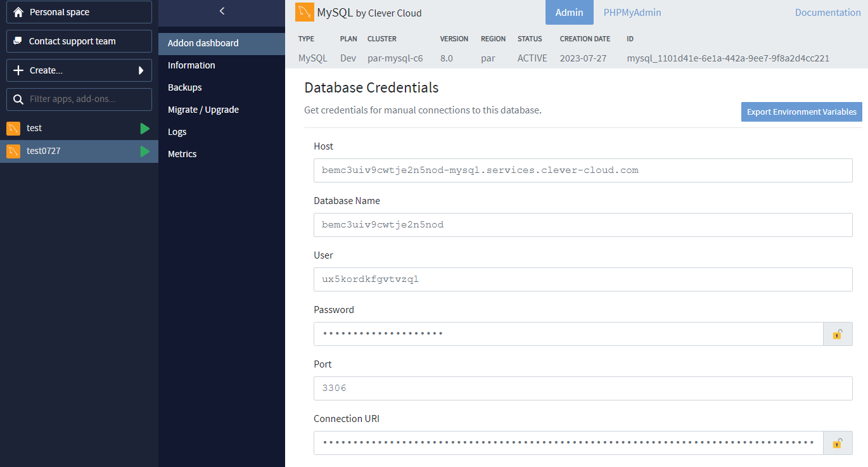
Task: Click the MySQL icon of test0727
Action: coord(13,151)
